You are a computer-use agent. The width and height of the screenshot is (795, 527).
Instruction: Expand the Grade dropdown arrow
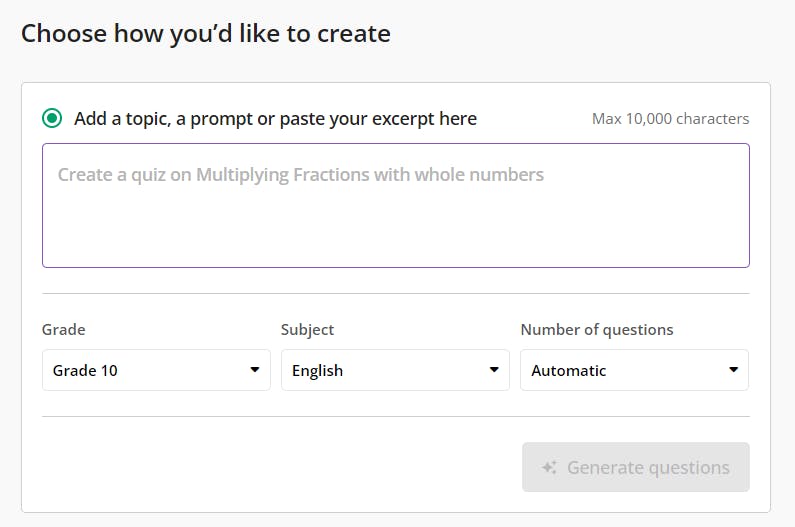[255, 370]
